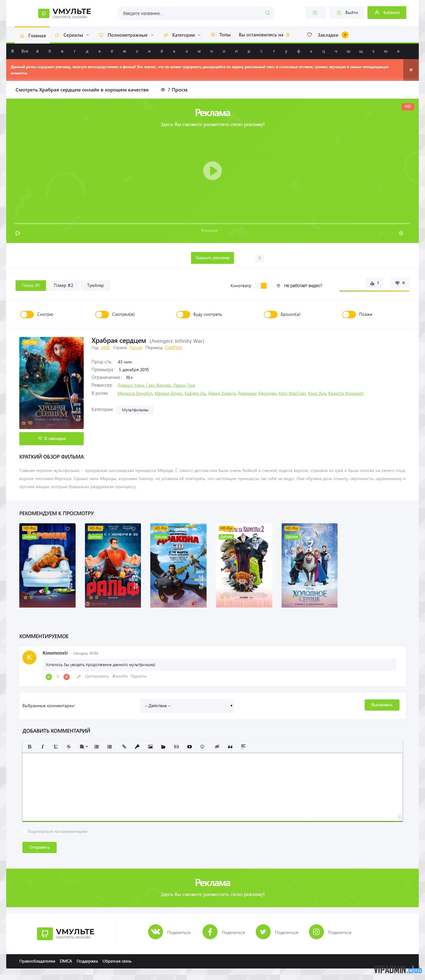
Task: Switch to the Плеер #2 tab
Action: click(63, 285)
